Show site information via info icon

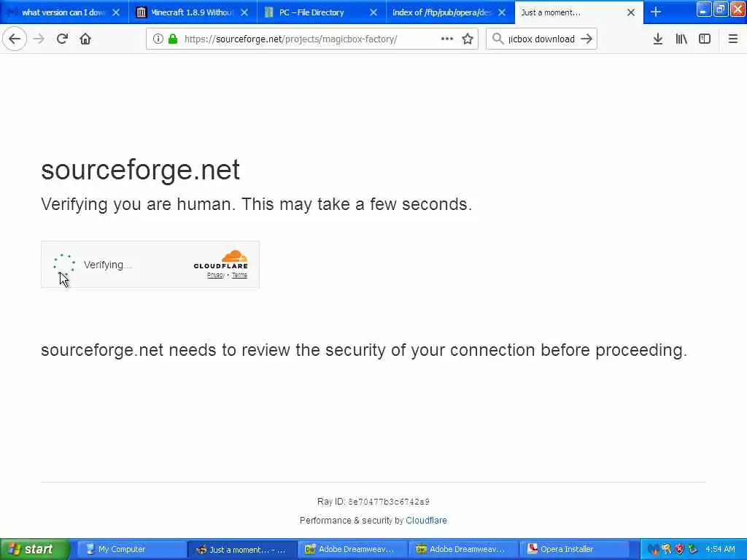[x=158, y=39]
